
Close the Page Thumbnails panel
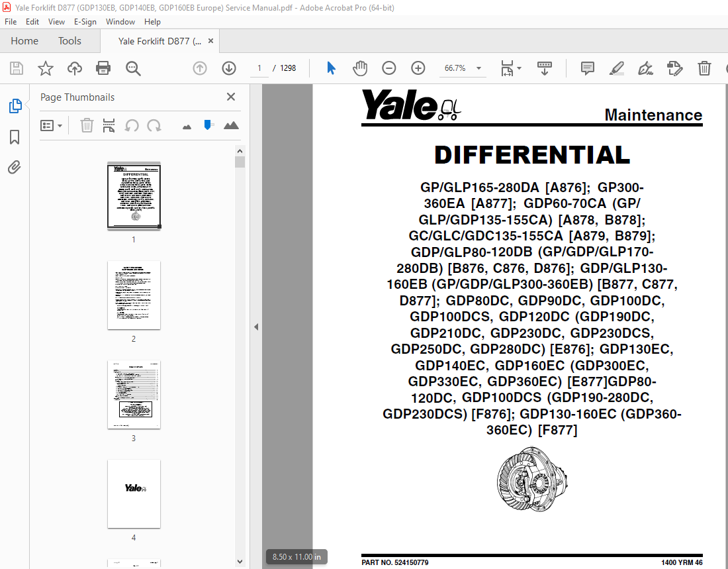click(231, 97)
